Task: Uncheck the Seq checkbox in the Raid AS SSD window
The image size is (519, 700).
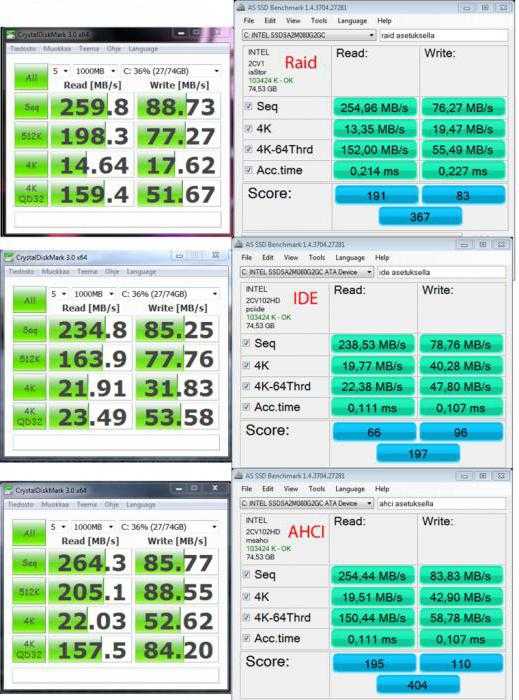Action: click(x=249, y=106)
